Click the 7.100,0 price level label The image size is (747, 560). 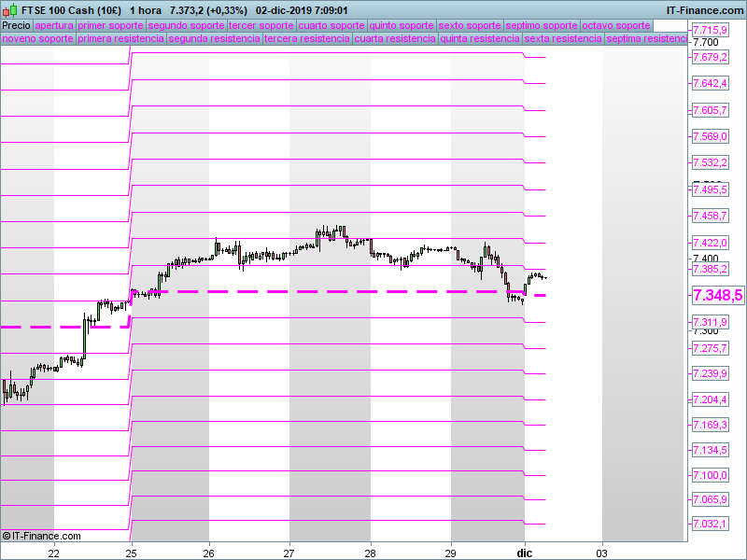point(710,475)
